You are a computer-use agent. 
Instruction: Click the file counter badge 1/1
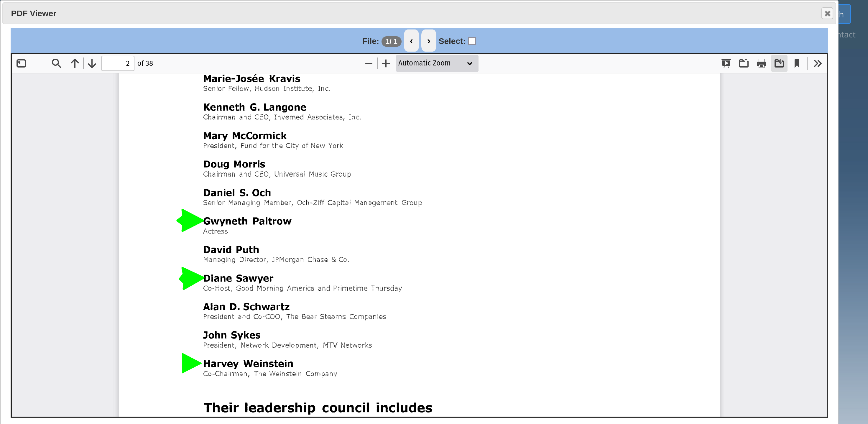[391, 41]
